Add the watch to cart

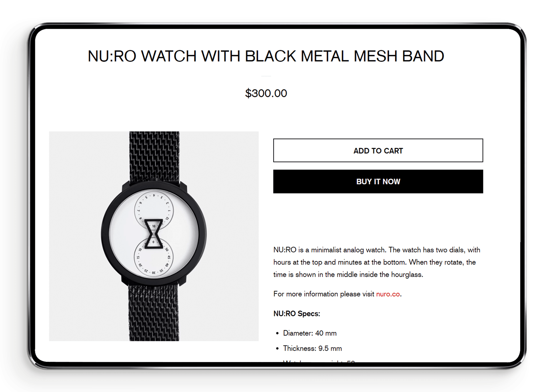tap(378, 150)
